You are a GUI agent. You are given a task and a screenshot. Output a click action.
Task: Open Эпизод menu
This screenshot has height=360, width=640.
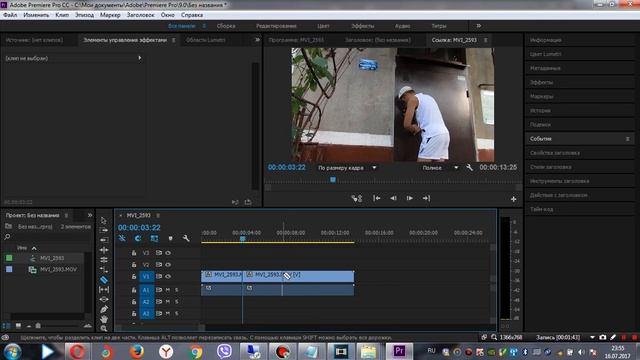tap(84, 15)
